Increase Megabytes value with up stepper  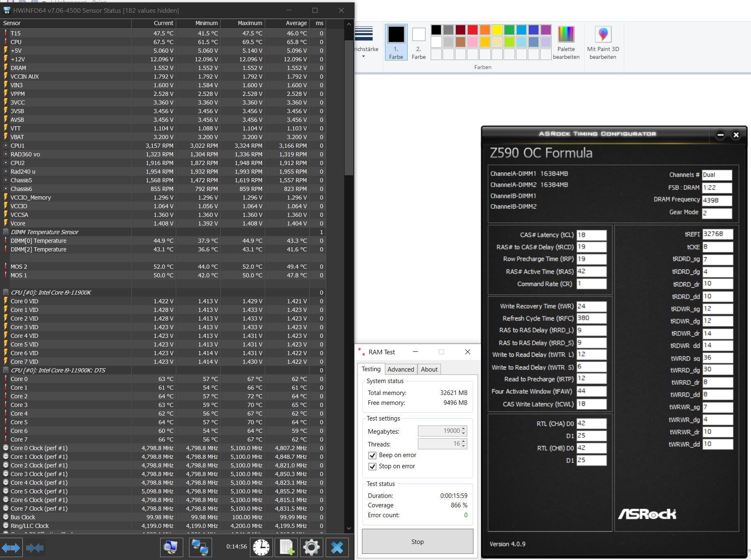click(464, 429)
